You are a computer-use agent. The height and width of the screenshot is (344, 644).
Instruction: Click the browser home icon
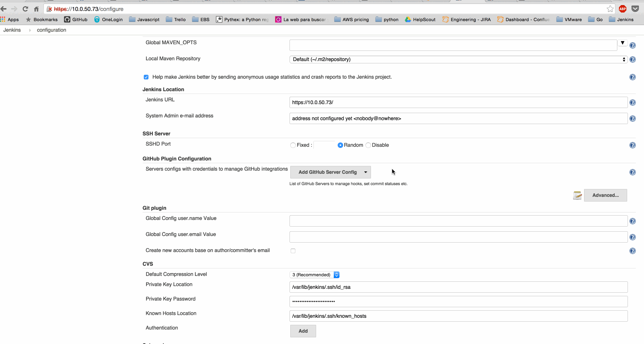point(36,9)
